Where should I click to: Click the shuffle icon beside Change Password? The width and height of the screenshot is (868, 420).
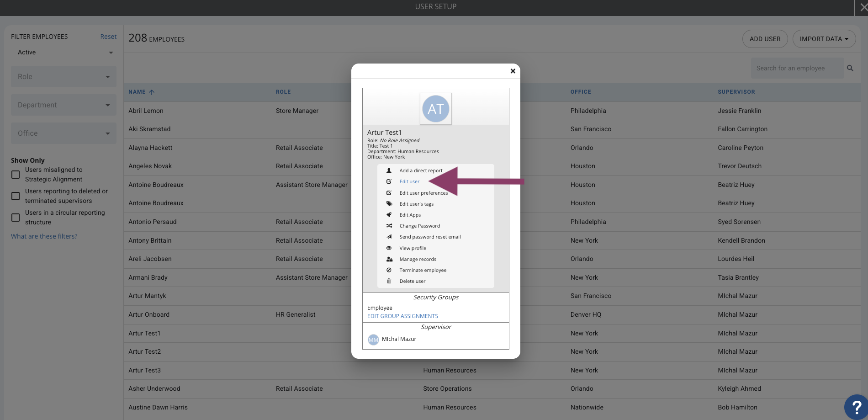389,226
